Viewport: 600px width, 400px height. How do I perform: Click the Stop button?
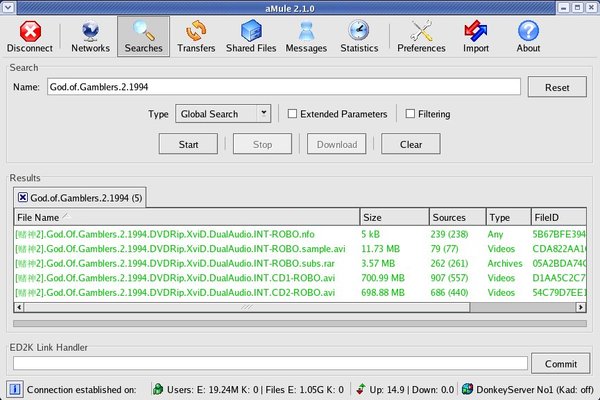coord(262,144)
